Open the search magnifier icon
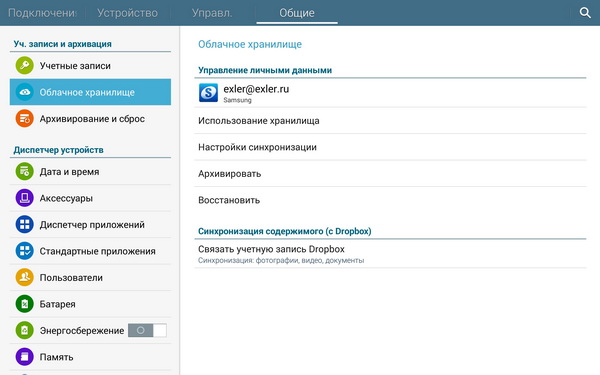Image resolution: width=600 pixels, height=375 pixels. point(585,13)
